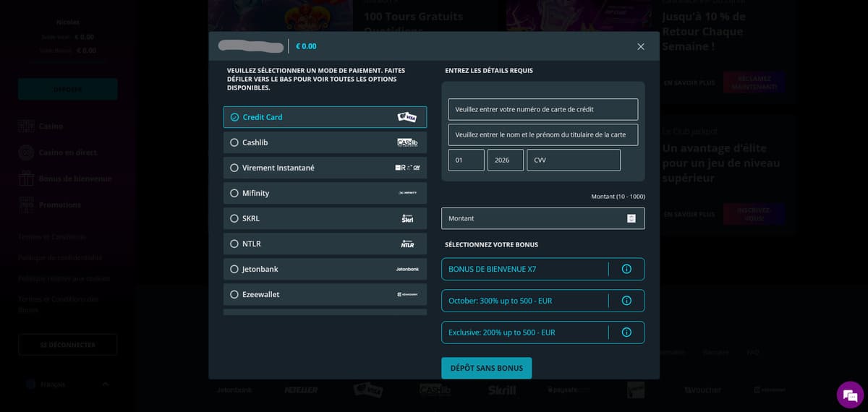Show info for October 300% bonus
Image resolution: width=868 pixels, height=412 pixels.
coord(626,301)
